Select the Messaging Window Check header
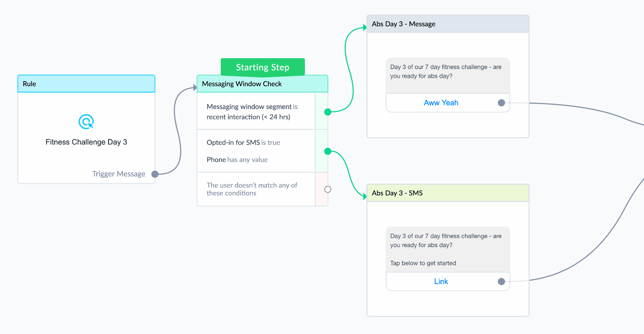This screenshot has height=334, width=644. [262, 84]
